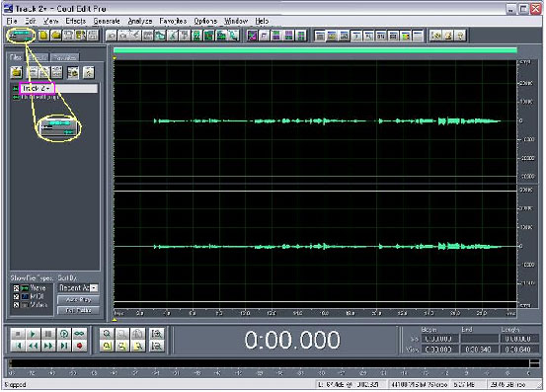546x392 pixels.
Task: Click the Stopped status bar text
Action: pos(16,385)
